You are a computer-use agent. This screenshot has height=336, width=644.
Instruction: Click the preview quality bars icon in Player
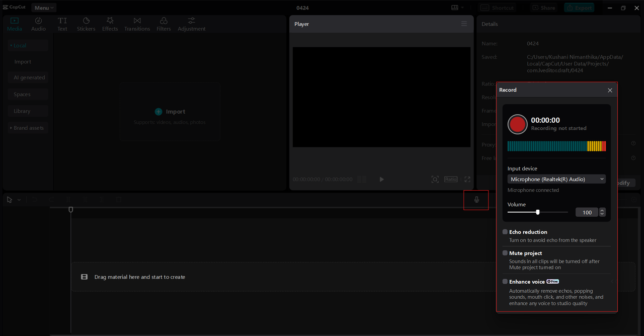[361, 180]
